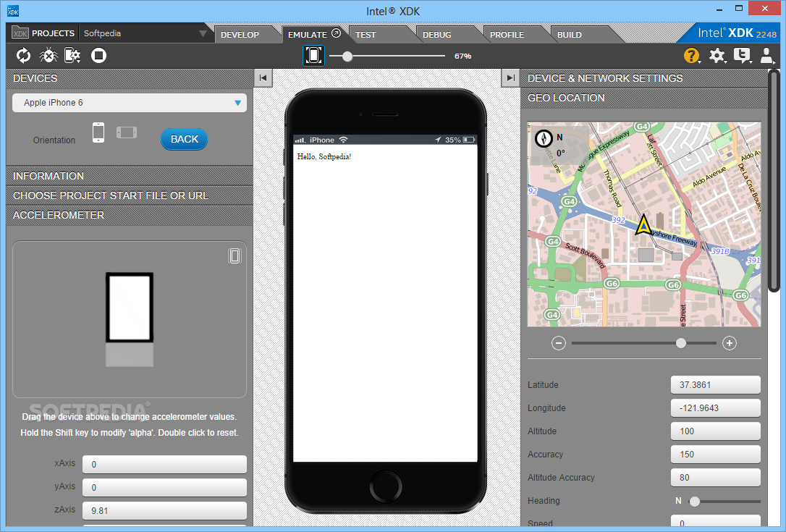Click the xAxis input field
Image resolution: width=786 pixels, height=532 pixels.
(x=164, y=464)
